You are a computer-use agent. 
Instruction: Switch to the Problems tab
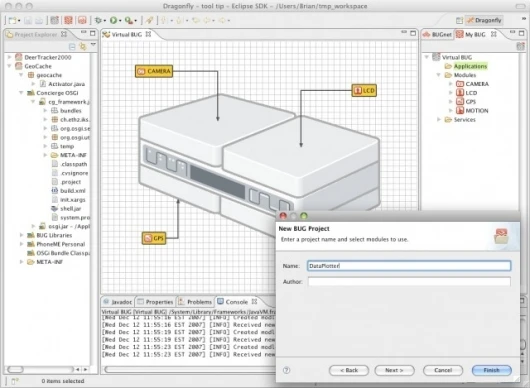click(x=195, y=302)
